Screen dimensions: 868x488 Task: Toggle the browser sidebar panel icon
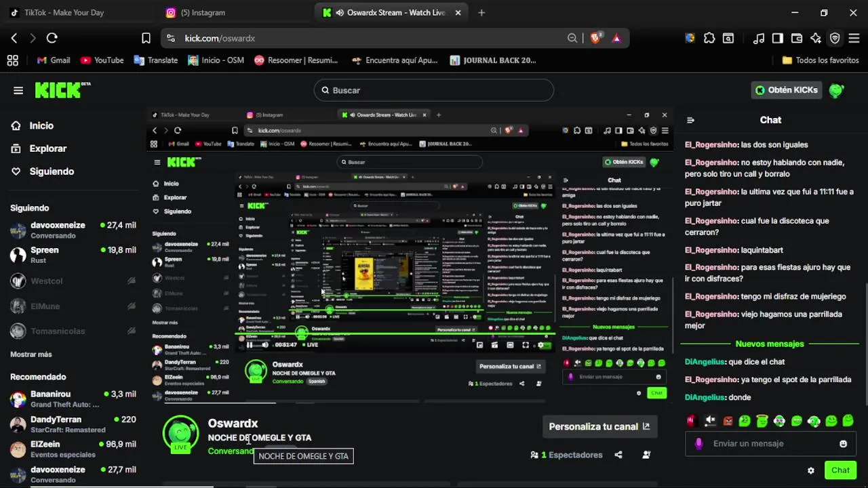778,39
